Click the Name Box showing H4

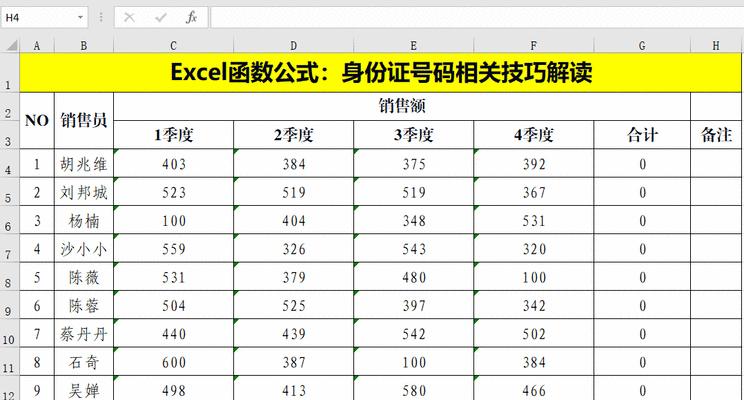pos(44,18)
